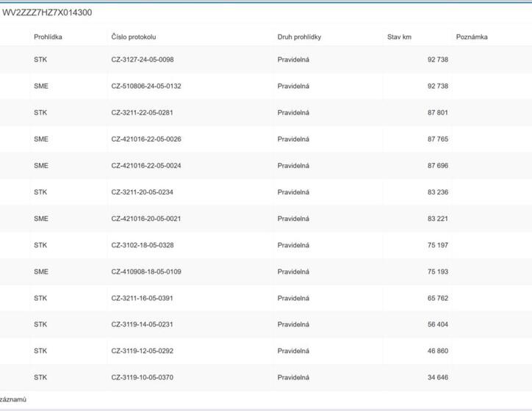Image resolution: width=532 pixels, height=411 pixels.
Task: Click Pravidelná in row CZ-3211-16-05-0391
Action: click(293, 298)
